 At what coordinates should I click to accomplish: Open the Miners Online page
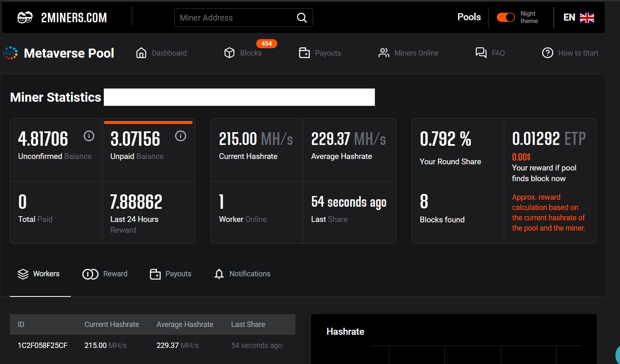click(x=416, y=53)
